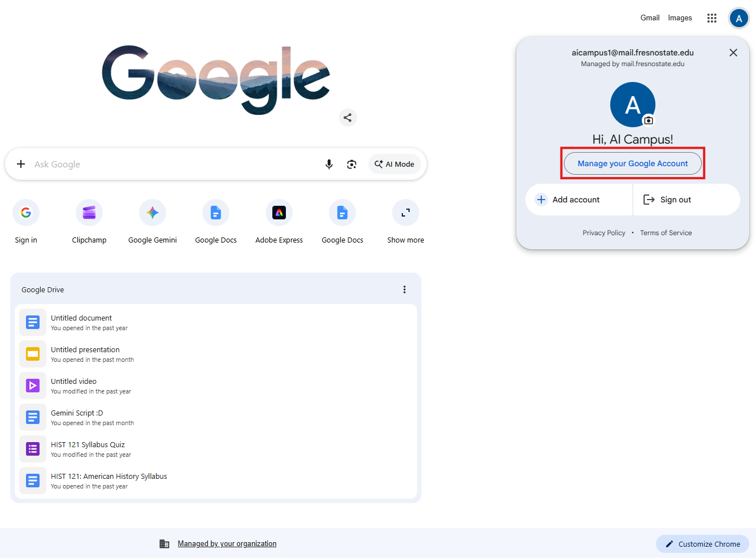Click the account avatar beside the apps grid
The image size is (756, 558).
click(x=738, y=18)
